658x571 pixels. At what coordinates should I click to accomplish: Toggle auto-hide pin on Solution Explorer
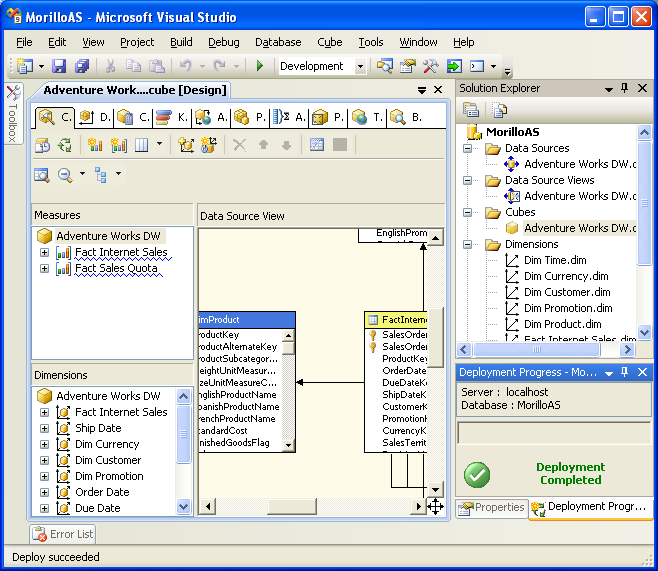[623, 88]
